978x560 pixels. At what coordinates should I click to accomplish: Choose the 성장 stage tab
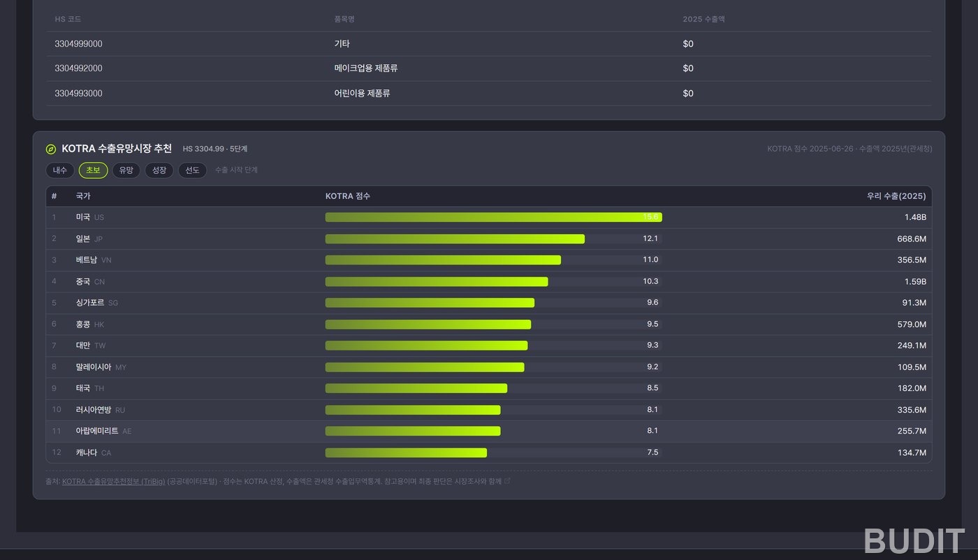click(159, 170)
